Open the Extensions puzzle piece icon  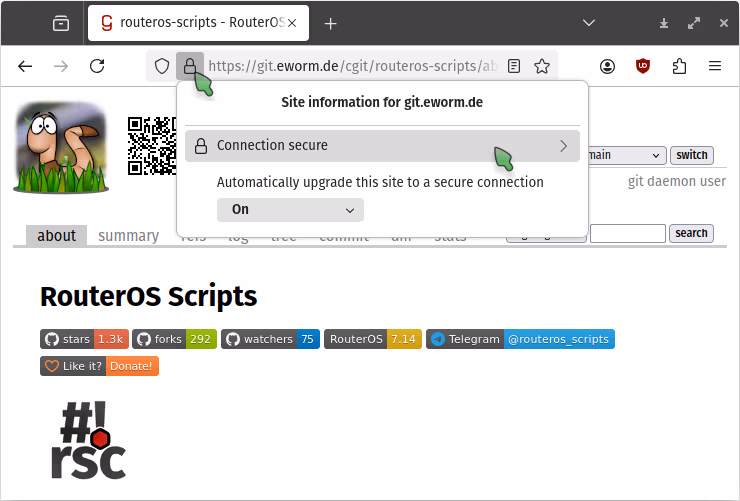tap(679, 66)
